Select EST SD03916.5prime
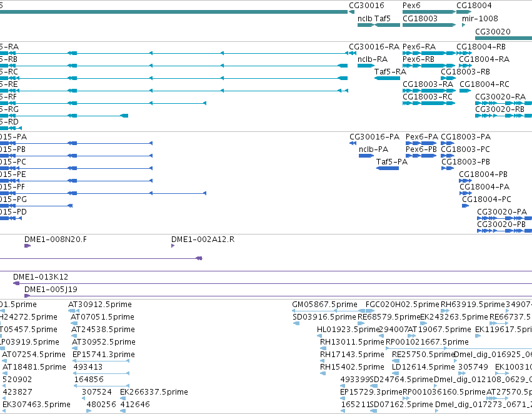This screenshot has height=414, width=532. point(324,317)
